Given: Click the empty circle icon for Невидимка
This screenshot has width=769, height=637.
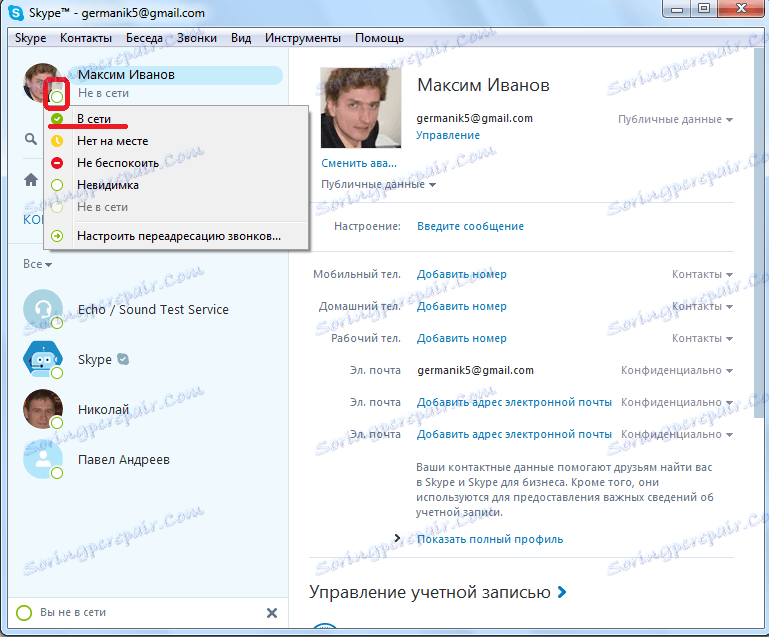Looking at the screenshot, I should [x=57, y=185].
